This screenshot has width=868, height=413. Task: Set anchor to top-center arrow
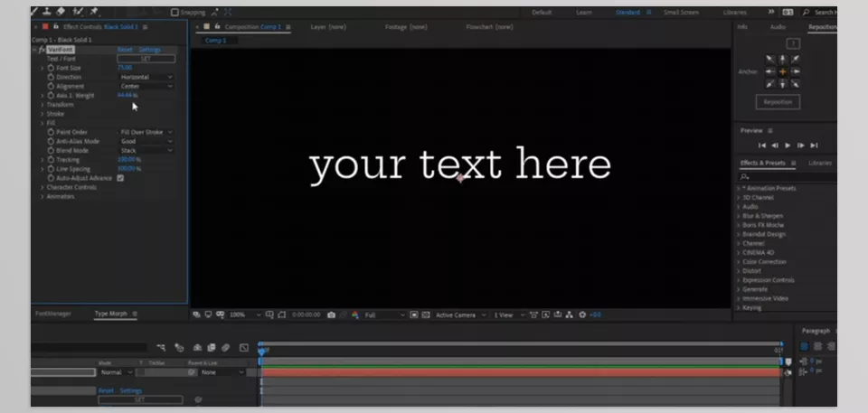click(783, 59)
